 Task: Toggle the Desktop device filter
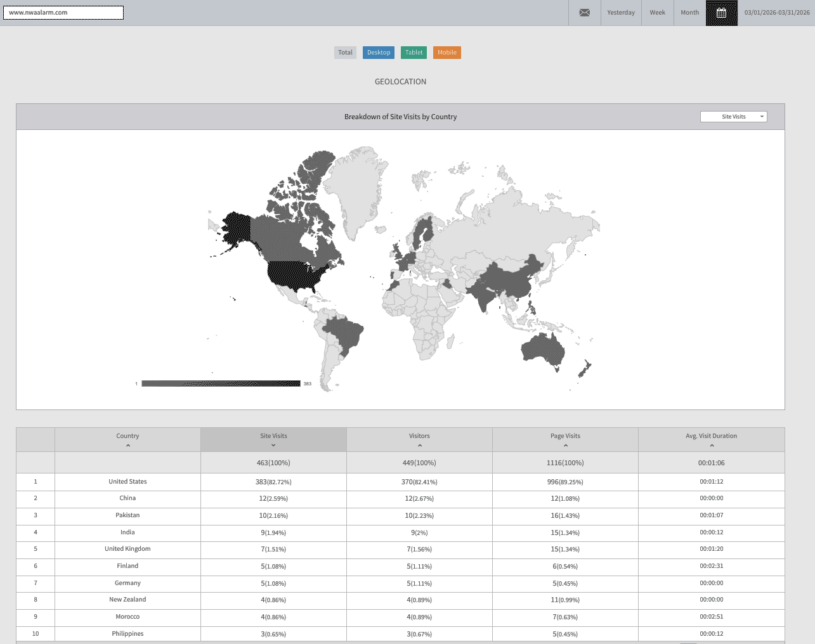click(379, 53)
